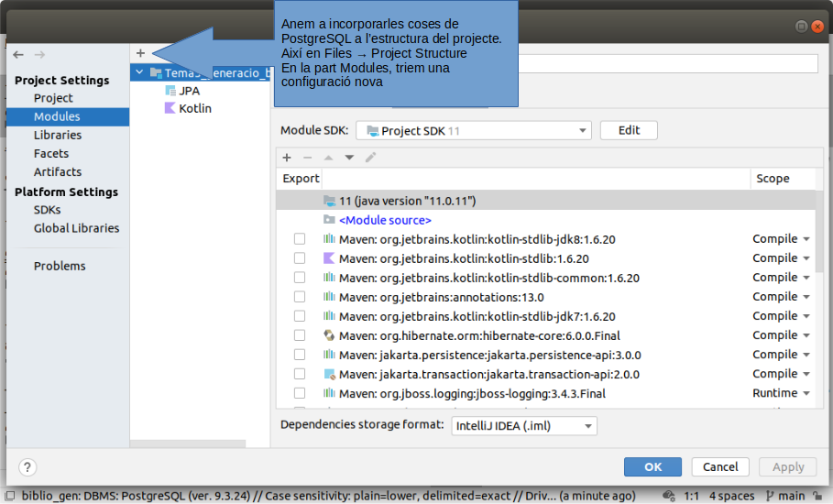Image resolution: width=833 pixels, height=504 pixels.
Task: Change scope of jakarta.persistence-api dependency
Action: 781,355
